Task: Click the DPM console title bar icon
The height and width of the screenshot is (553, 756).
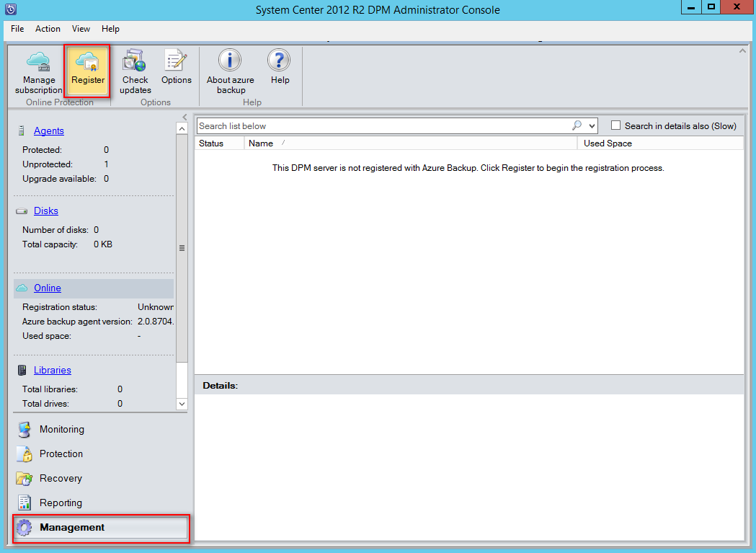Action: click(11, 9)
